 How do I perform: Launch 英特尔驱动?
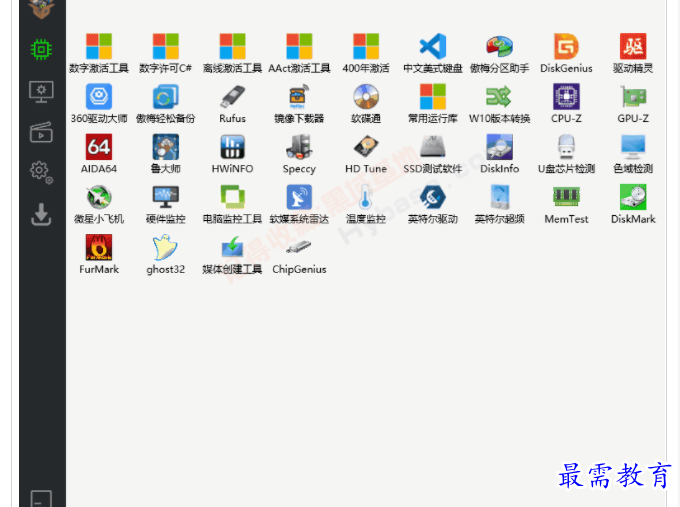tap(433, 204)
